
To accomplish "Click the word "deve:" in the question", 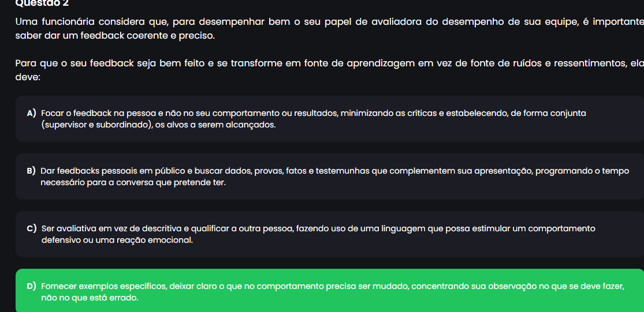I will click(28, 77).
